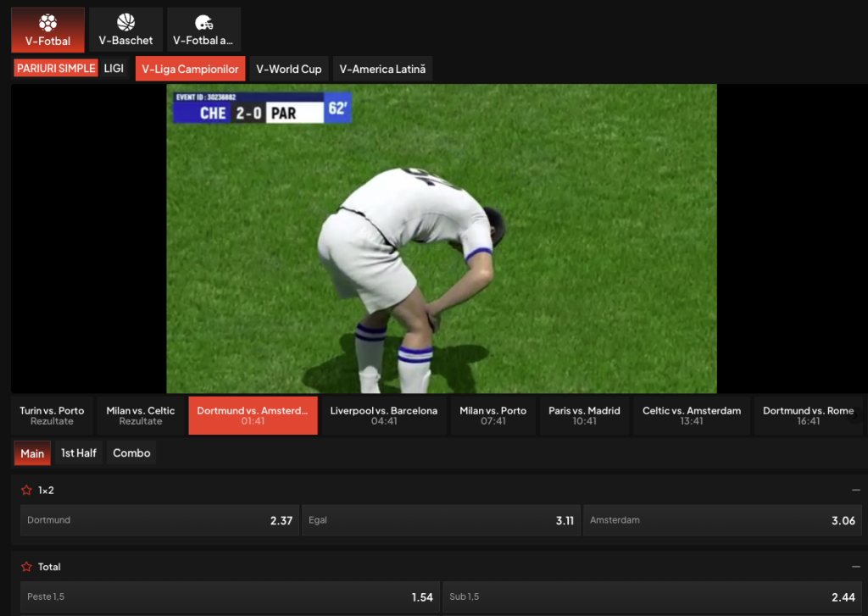This screenshot has height=616, width=868.
Task: Pick Sub 1,5 at odds 2.44
Action: (x=652, y=597)
